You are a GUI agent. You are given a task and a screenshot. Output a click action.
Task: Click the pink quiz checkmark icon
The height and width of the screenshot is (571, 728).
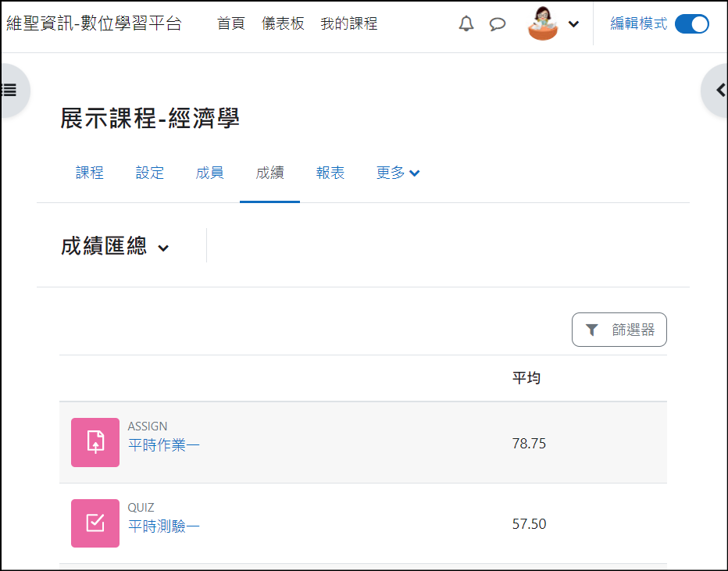[x=95, y=523]
